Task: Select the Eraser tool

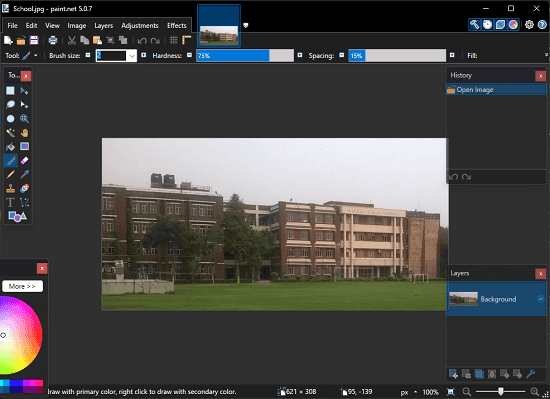Action: [x=24, y=161]
